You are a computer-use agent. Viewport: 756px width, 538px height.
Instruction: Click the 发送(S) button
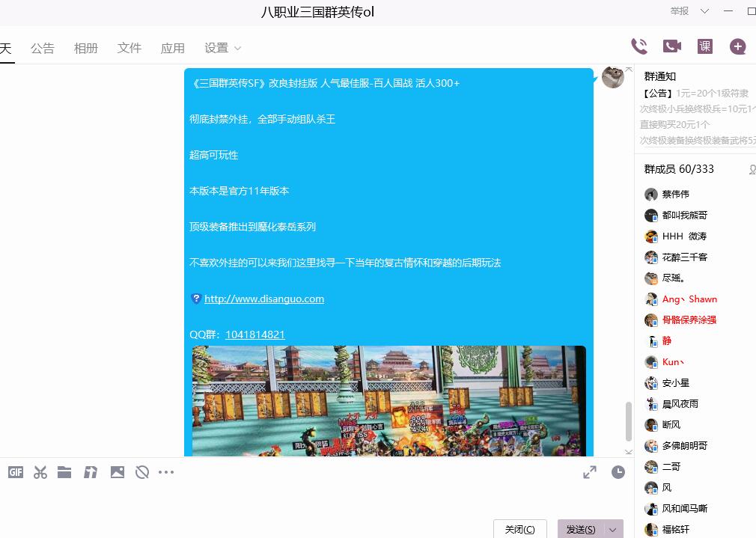[x=581, y=529]
